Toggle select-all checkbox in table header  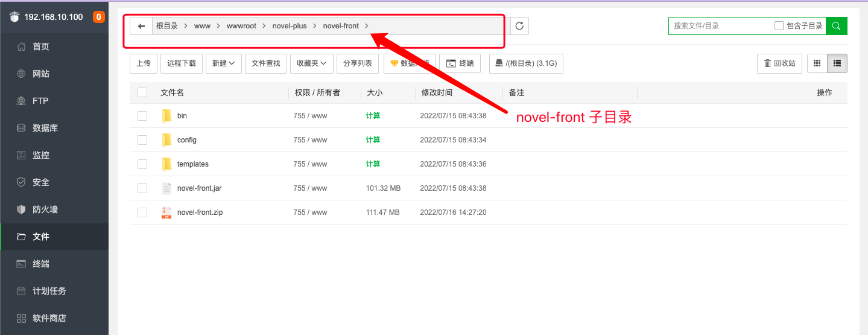click(x=142, y=92)
